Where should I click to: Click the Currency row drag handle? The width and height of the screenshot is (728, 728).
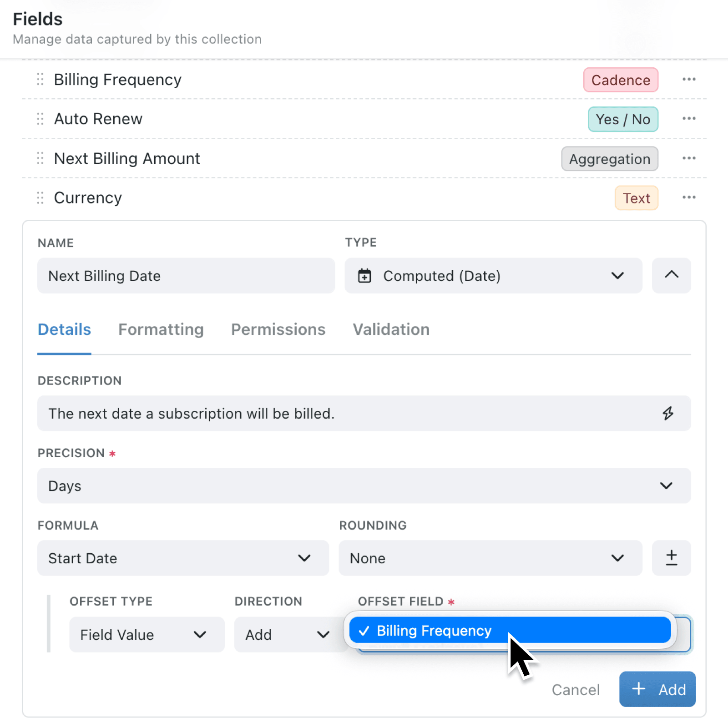click(40, 197)
